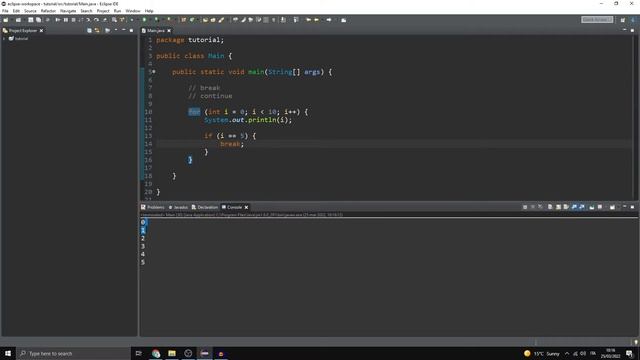The height and width of the screenshot is (360, 640).
Task: Click Remove All Terminated Launches icon
Action: (x=541, y=207)
